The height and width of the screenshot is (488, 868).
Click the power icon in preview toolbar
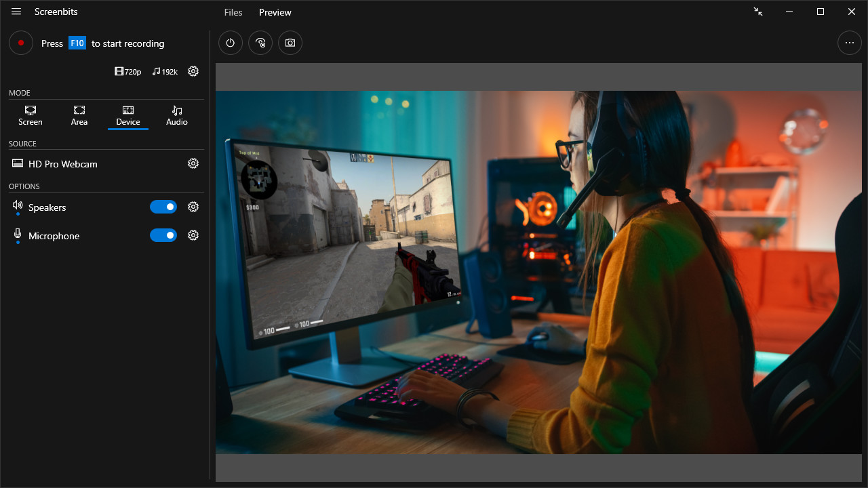point(231,43)
